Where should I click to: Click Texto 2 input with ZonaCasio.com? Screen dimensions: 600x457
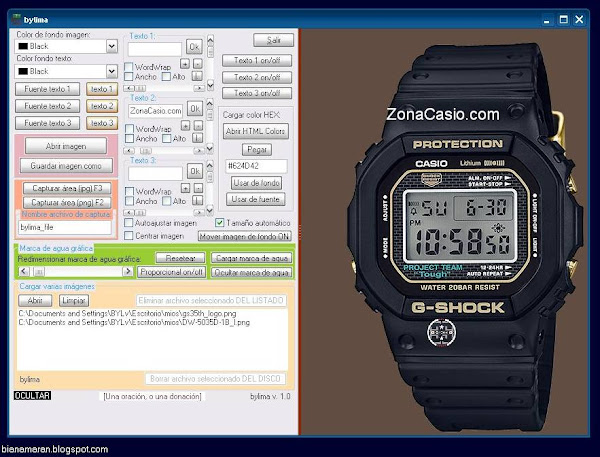point(155,111)
